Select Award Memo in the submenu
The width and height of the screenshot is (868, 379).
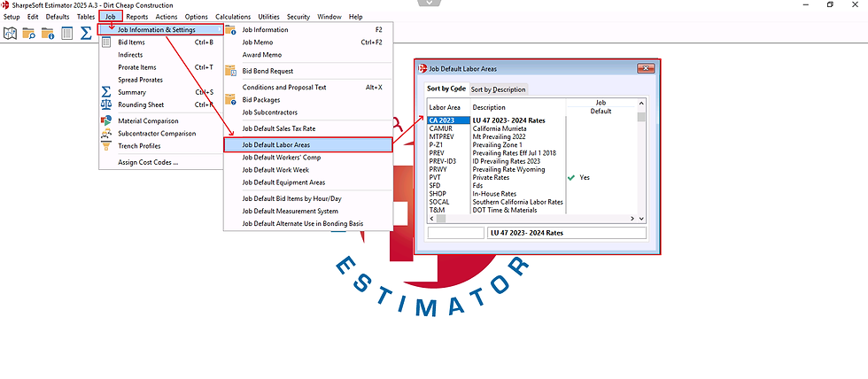tap(308, 55)
